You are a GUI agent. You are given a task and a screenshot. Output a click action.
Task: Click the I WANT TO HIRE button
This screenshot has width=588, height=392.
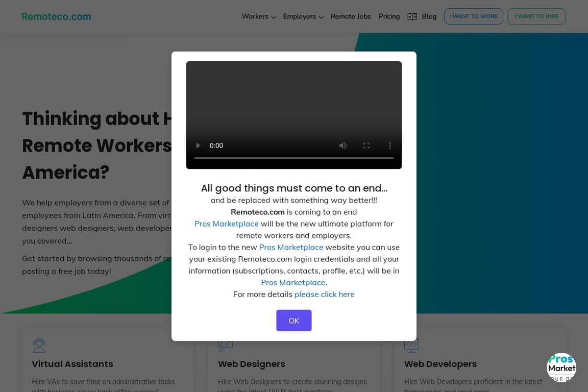click(x=536, y=16)
